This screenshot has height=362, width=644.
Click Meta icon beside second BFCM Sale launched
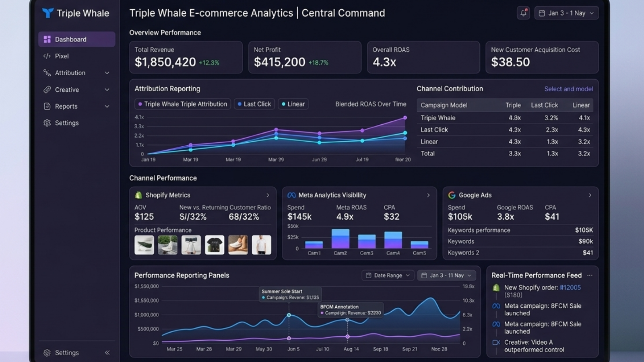496,324
